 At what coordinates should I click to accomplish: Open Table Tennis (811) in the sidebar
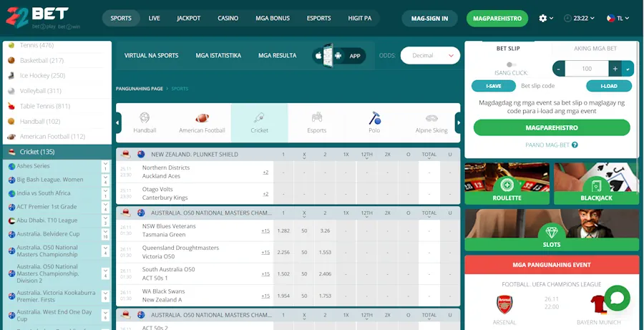[57, 106]
